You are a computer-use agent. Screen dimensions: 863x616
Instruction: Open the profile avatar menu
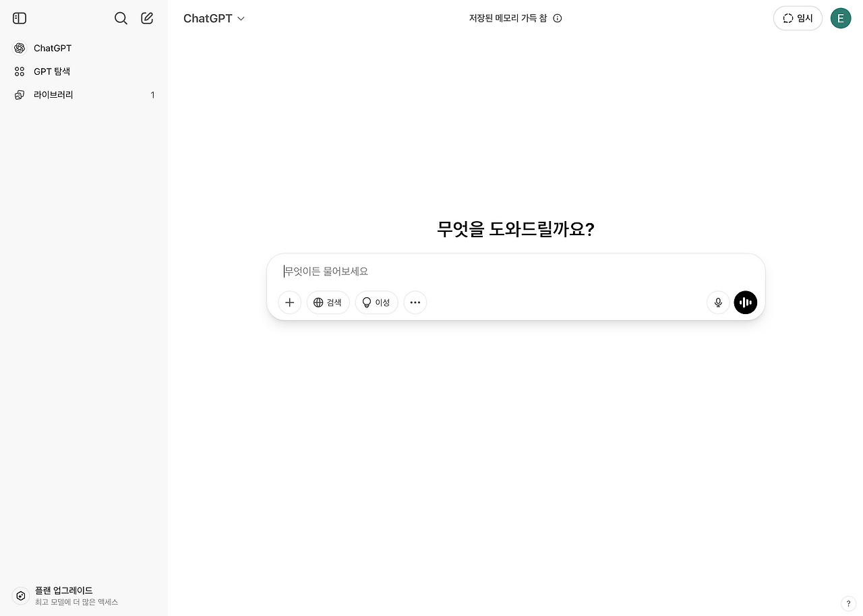click(x=840, y=18)
